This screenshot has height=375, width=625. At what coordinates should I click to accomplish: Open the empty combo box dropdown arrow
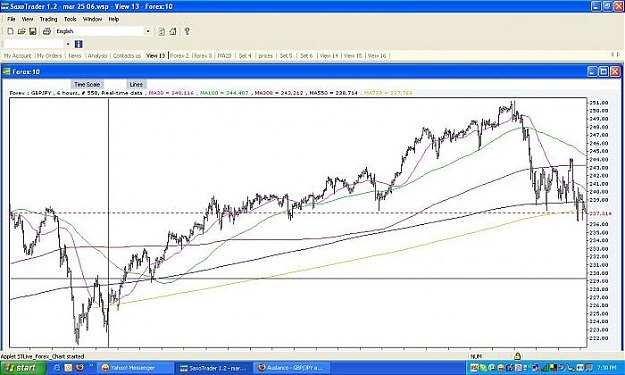coord(68,44)
